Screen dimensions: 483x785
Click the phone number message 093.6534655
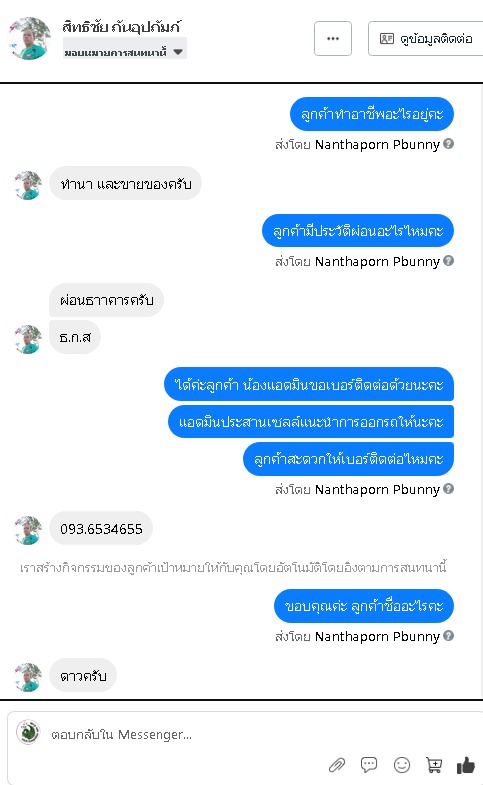(x=101, y=529)
